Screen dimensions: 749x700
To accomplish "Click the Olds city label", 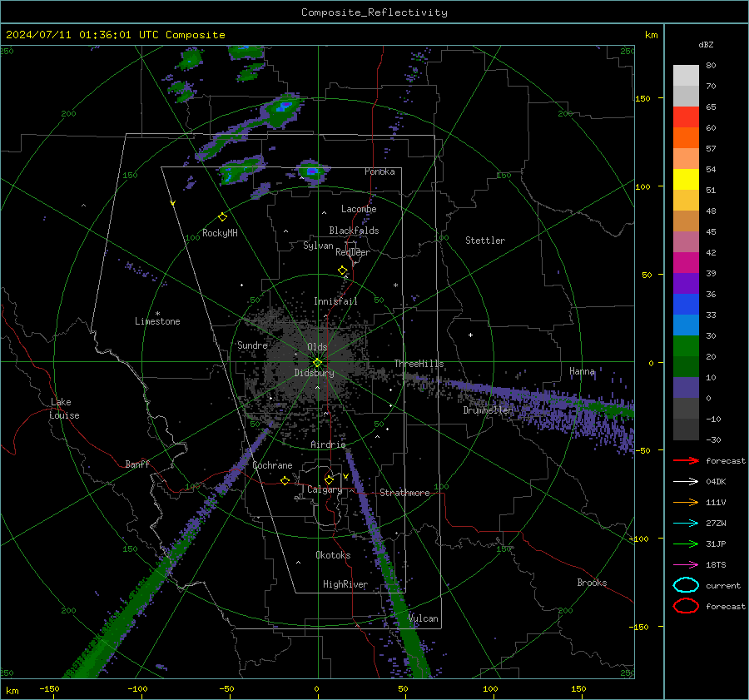I will (x=317, y=347).
